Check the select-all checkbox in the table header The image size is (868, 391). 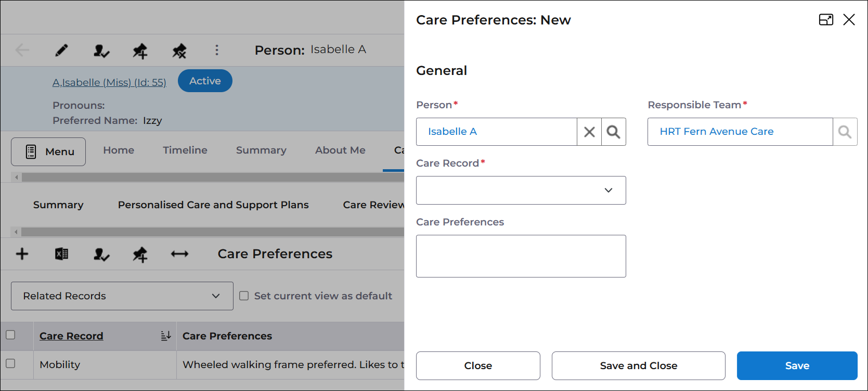click(10, 335)
